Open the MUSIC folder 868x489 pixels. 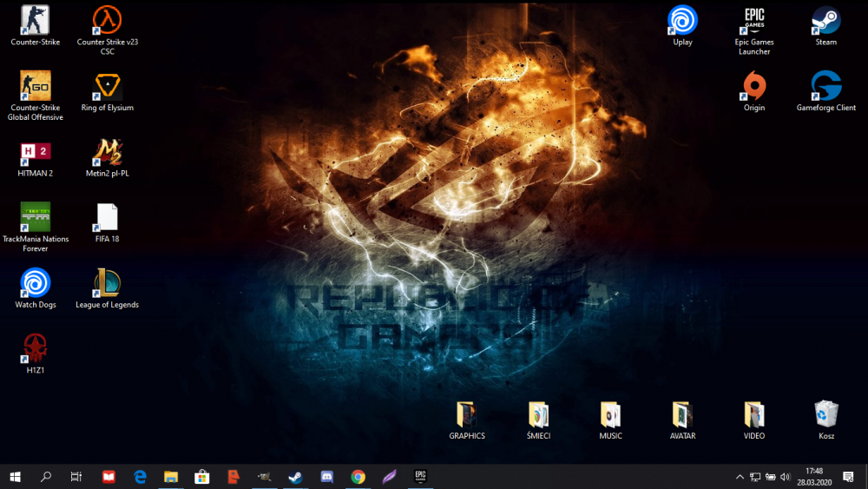tap(610, 420)
